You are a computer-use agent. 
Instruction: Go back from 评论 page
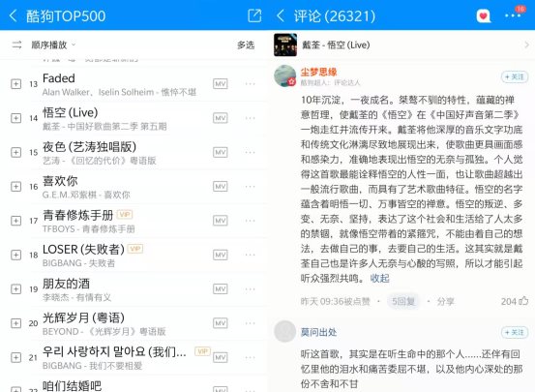(x=281, y=15)
